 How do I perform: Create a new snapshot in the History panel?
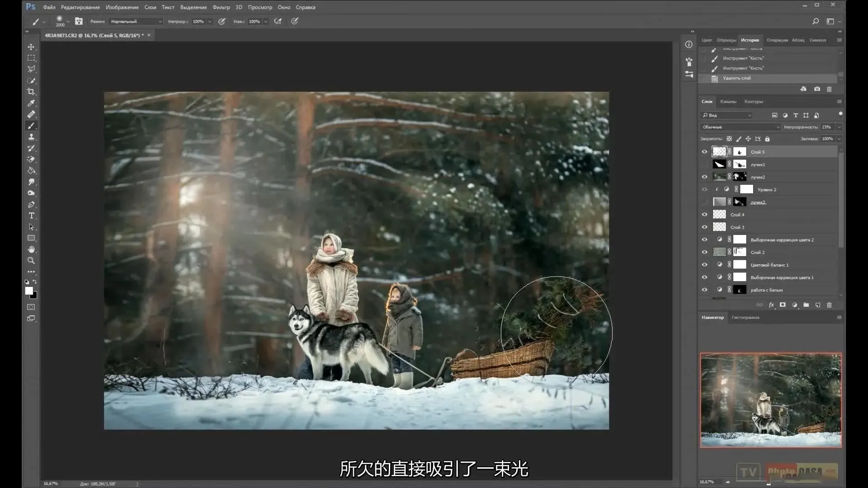[817, 89]
